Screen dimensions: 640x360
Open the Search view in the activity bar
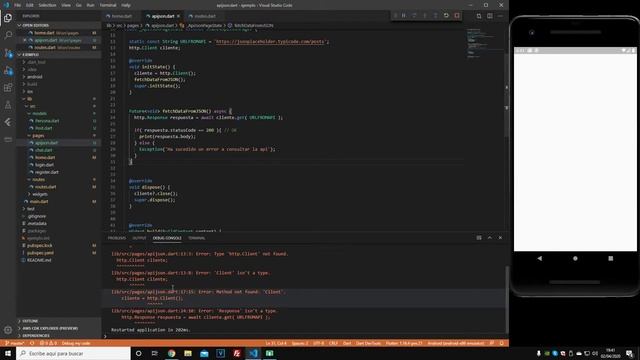click(8, 35)
